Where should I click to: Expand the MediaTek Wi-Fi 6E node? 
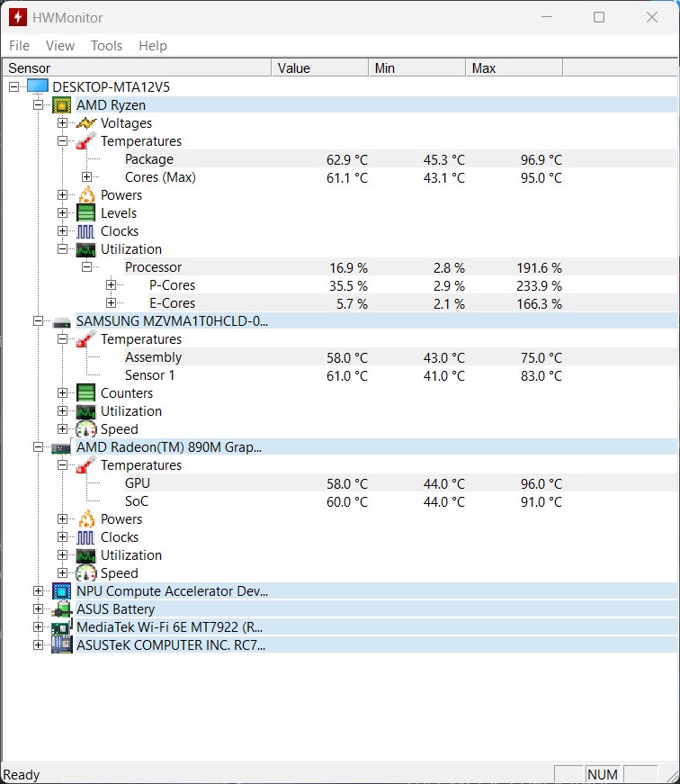pyautogui.click(x=38, y=627)
